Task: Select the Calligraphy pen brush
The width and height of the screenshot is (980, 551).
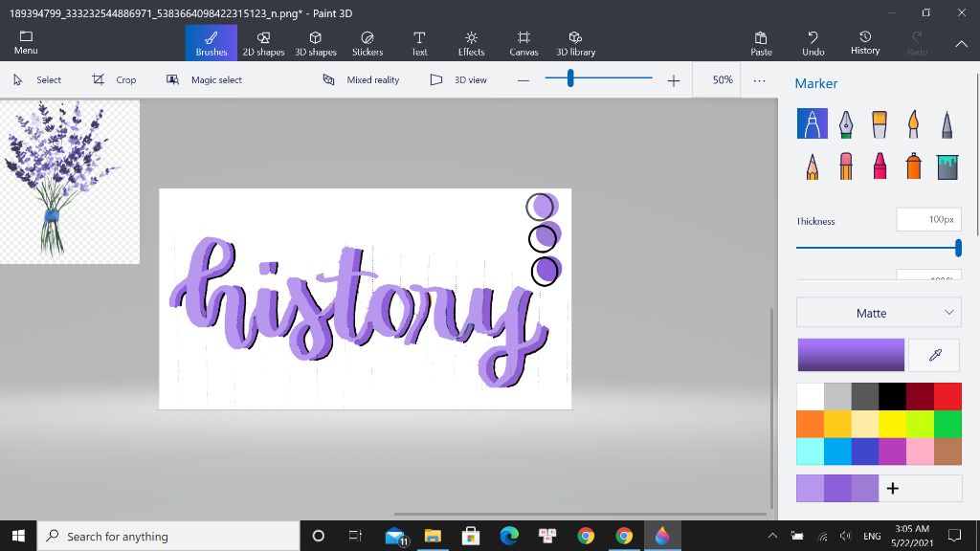Action: point(846,123)
